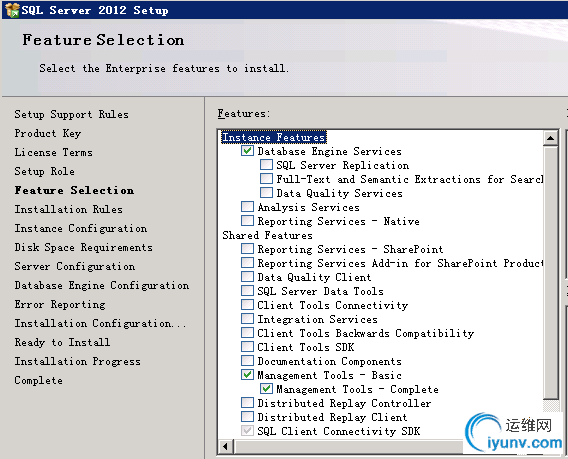Uncheck Management Tools - Complete checkbox
Viewport: 568px width, 459px height.
click(x=266, y=389)
